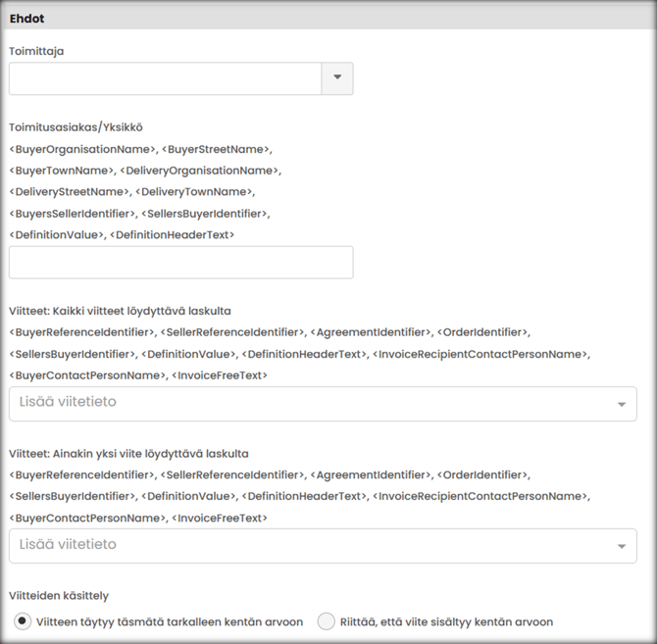Select 'Riittää, että viite sisältyy' radio button
The height and width of the screenshot is (644, 657).
pos(326,621)
